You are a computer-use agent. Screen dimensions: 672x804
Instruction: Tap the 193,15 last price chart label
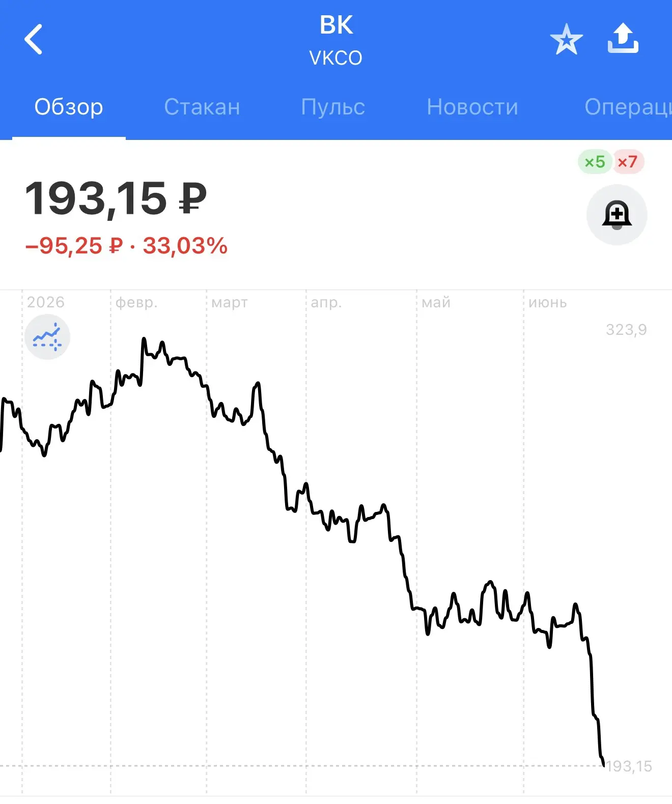[629, 766]
